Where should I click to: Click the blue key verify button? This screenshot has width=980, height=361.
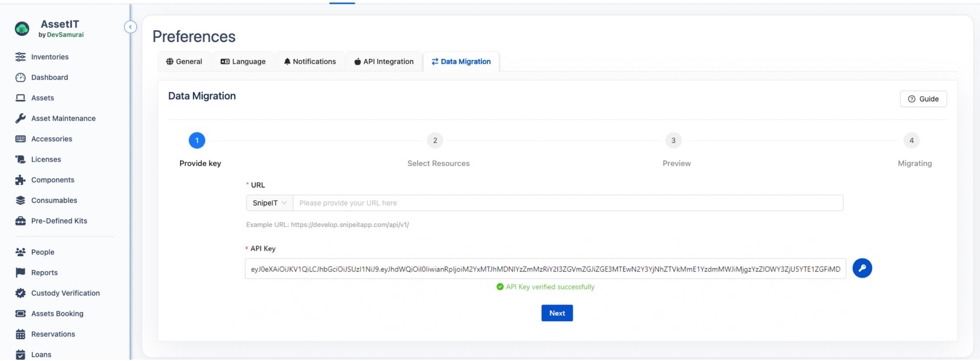862,268
